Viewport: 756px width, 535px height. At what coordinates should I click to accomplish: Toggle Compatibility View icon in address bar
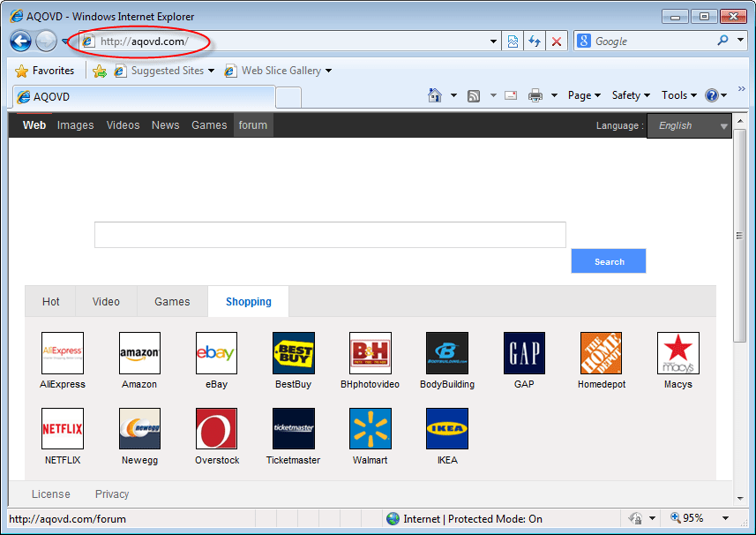click(x=513, y=41)
